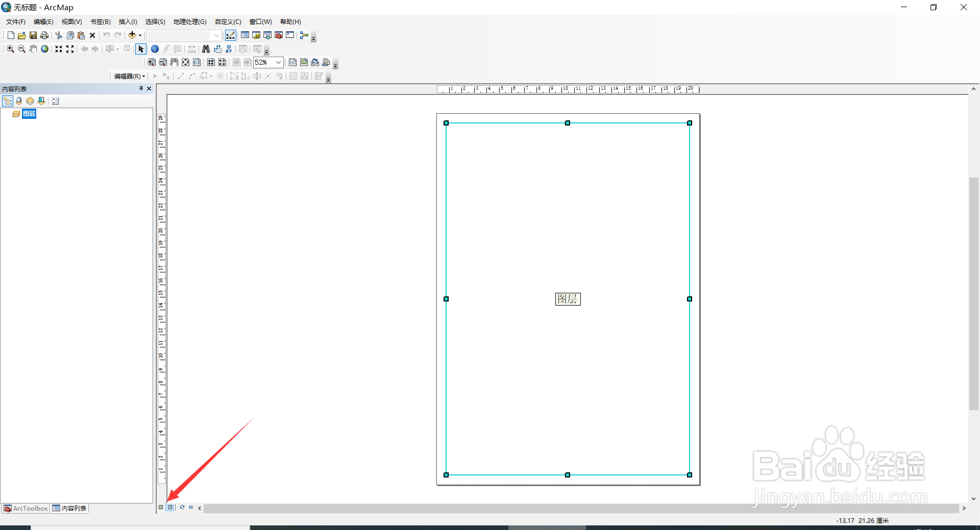The height and width of the screenshot is (530, 980).
Task: Launch the ModelBuilder window
Action: click(304, 35)
